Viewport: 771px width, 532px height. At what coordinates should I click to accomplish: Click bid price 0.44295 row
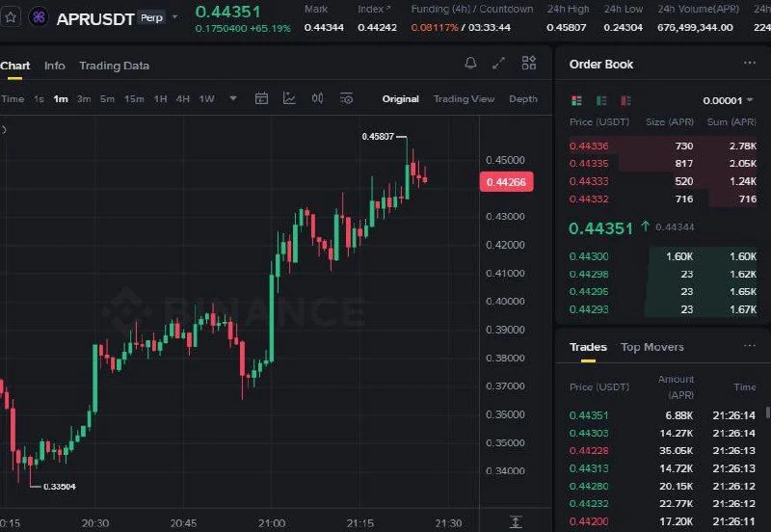click(662, 292)
